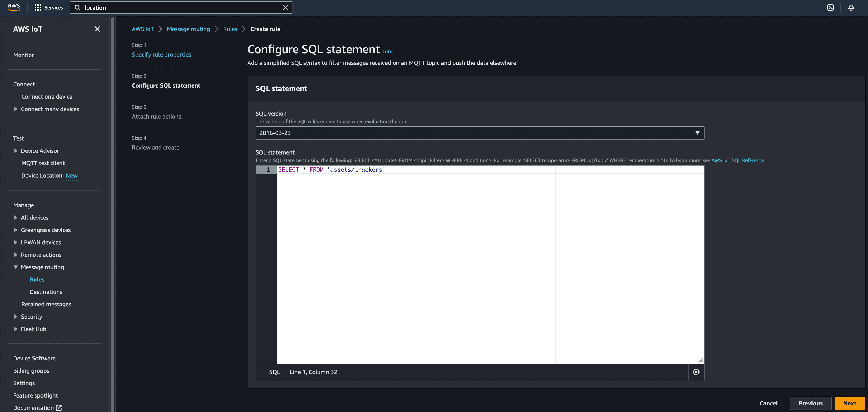Select Rules in the sidebar

point(37,279)
